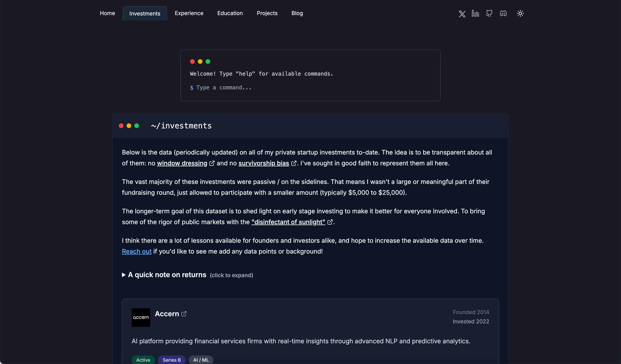Screen dimensions: 621x364
Task: Open the Discord icon in header
Action: click(x=503, y=13)
